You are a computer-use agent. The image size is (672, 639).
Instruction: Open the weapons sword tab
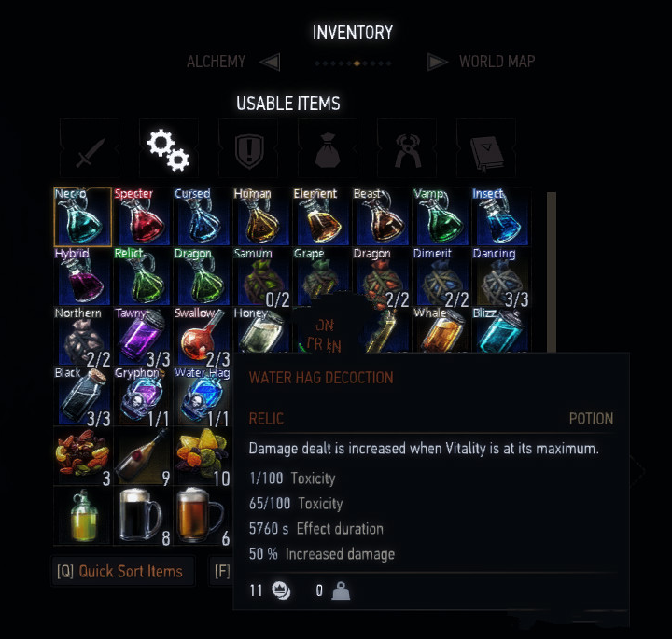[90, 148]
